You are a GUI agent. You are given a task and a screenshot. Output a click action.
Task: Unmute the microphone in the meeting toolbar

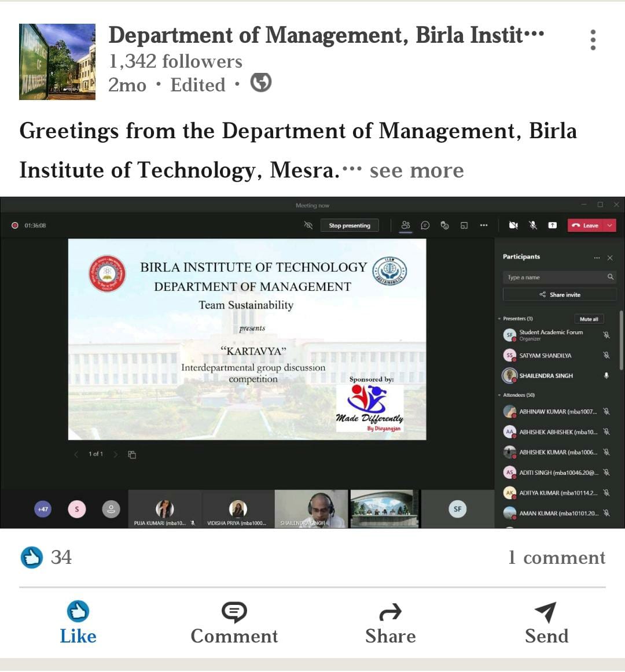(x=533, y=226)
